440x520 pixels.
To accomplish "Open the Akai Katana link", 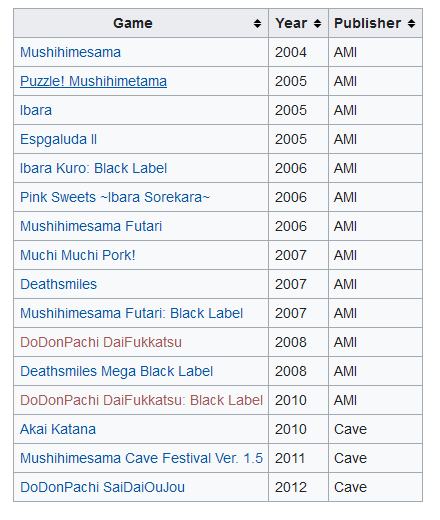I will click(58, 429).
